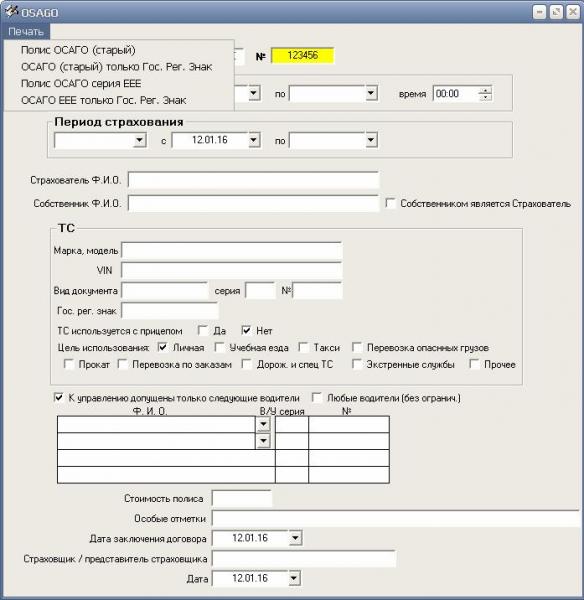Click the время 00:00 time field
This screenshot has height=600, width=584.
(x=455, y=94)
